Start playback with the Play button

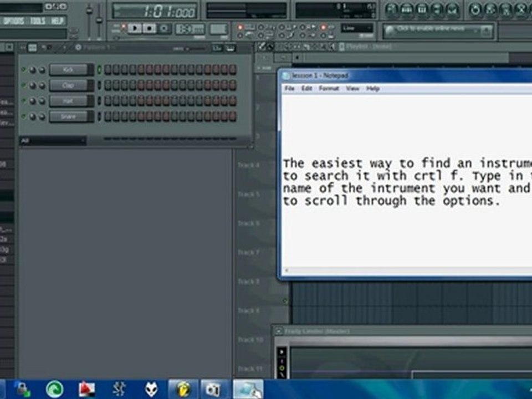[x=135, y=28]
